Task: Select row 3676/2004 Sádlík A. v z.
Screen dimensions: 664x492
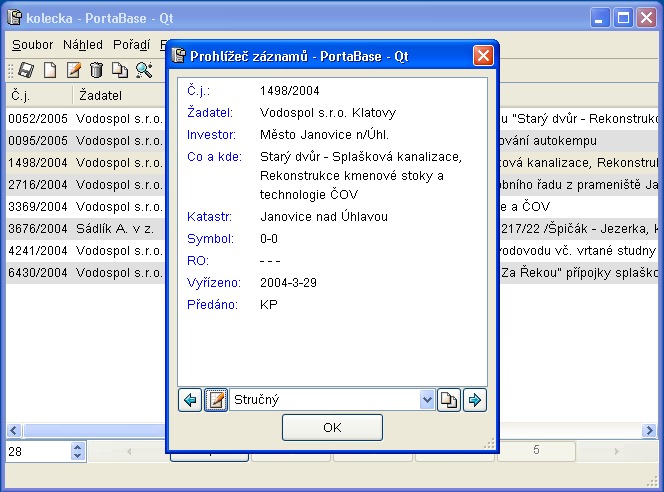Action: [86, 229]
